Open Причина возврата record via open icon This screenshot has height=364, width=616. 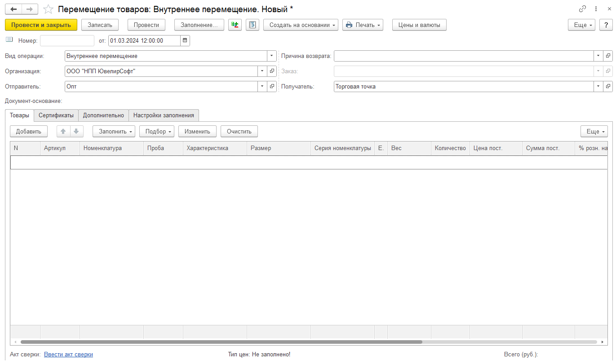608,56
